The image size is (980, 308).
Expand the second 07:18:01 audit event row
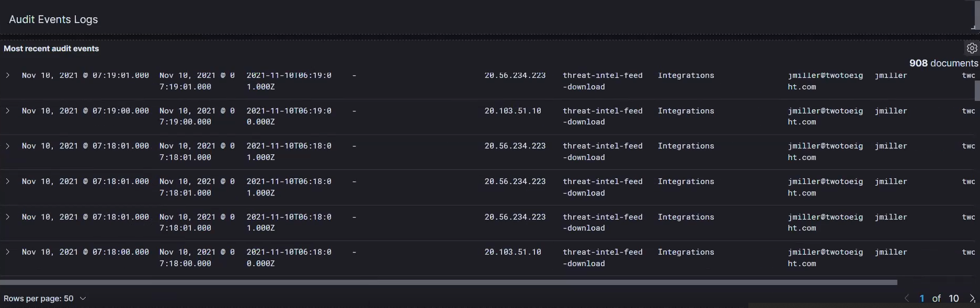[x=7, y=181]
